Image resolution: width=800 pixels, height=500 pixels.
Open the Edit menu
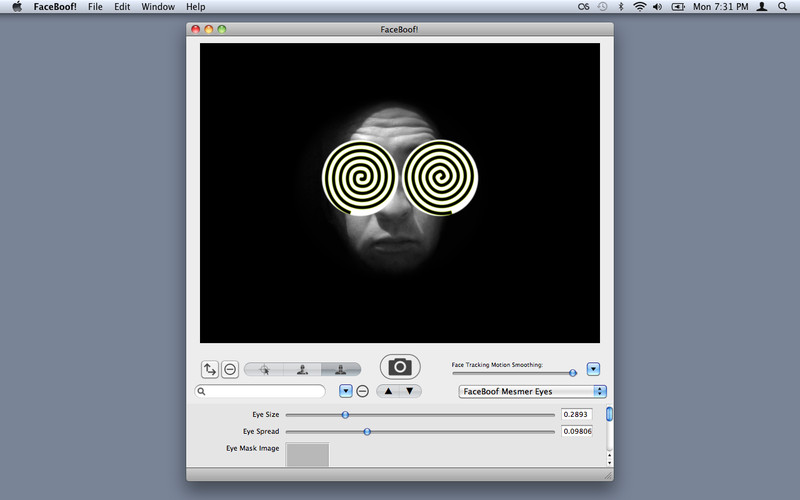(122, 7)
